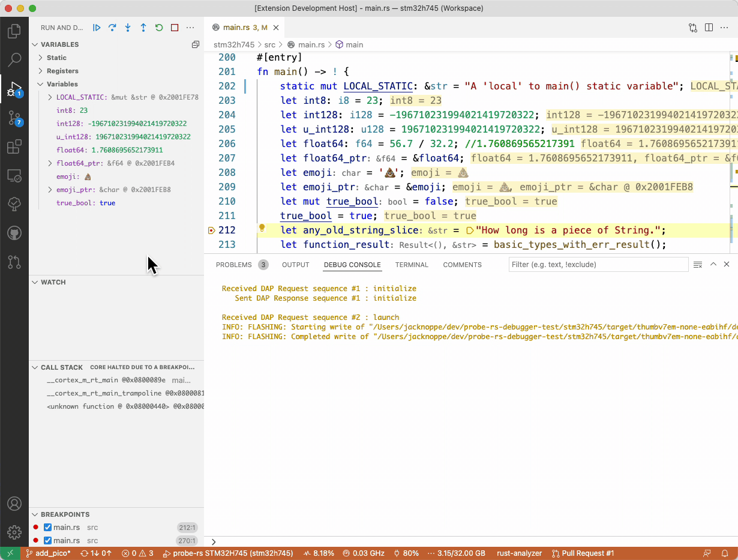Click Pull Request #1 in status bar
This screenshot has width=738, height=560.
[583, 553]
